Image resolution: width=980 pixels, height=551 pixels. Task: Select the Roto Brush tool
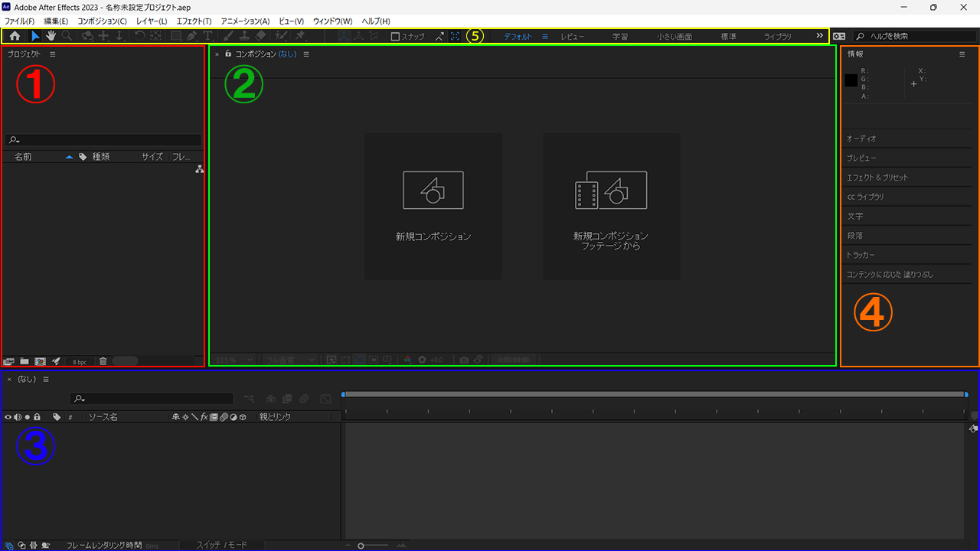281,36
